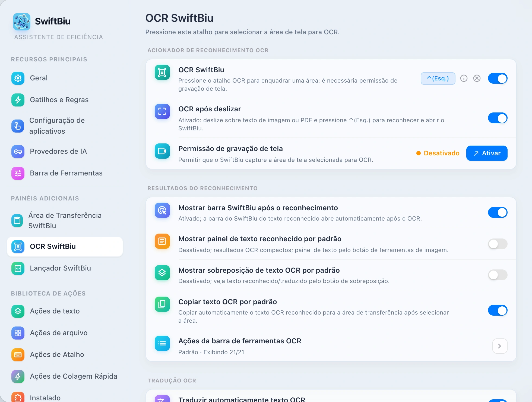Click the Provedores de IA key icon
Viewport: 532px width, 402px height.
click(18, 152)
